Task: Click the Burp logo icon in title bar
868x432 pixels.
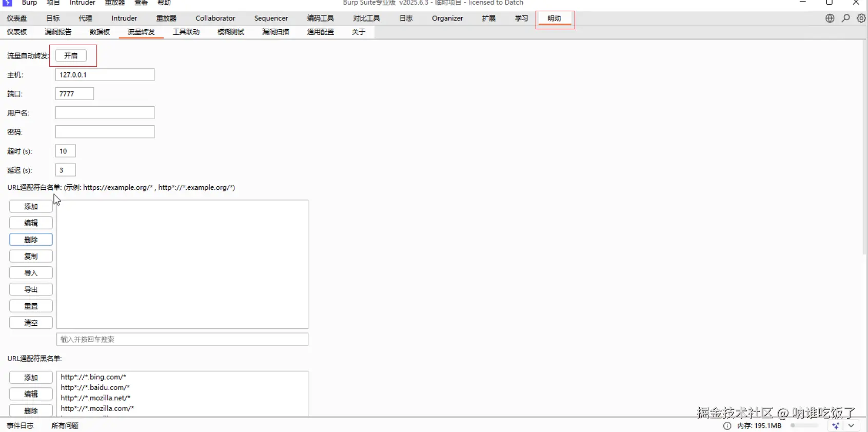Action: pyautogui.click(x=8, y=3)
